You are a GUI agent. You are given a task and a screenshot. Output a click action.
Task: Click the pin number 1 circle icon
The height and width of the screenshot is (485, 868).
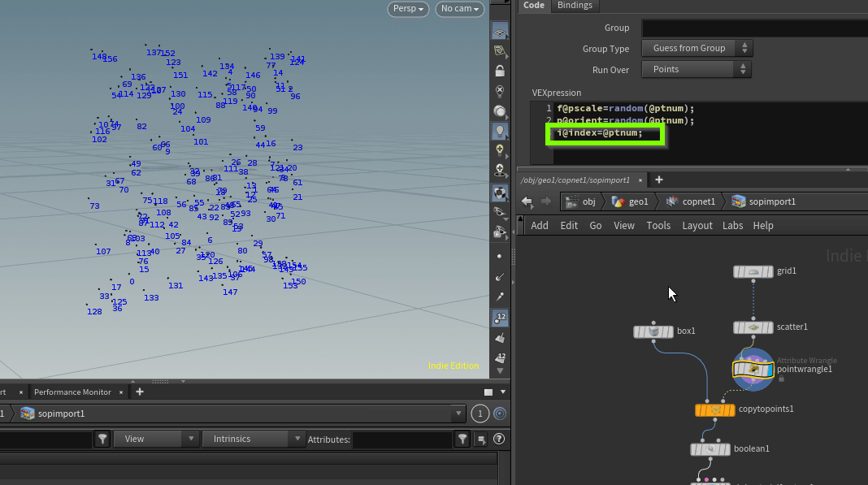[x=480, y=414]
